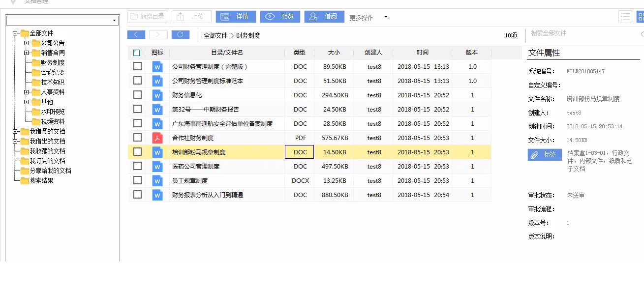Check the box for 公司财务管理制度标准范本
This screenshot has height=289, width=644.
pyautogui.click(x=137, y=81)
